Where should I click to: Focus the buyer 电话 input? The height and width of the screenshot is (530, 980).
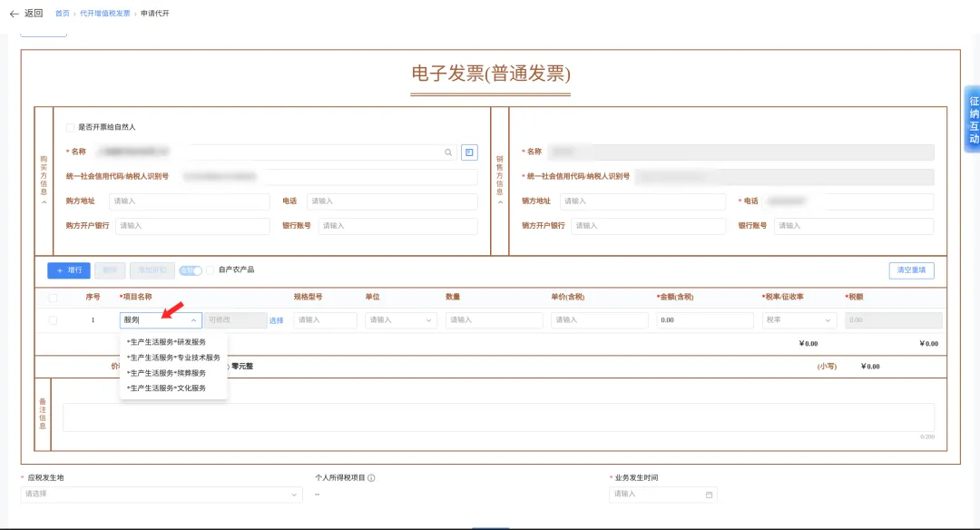392,201
